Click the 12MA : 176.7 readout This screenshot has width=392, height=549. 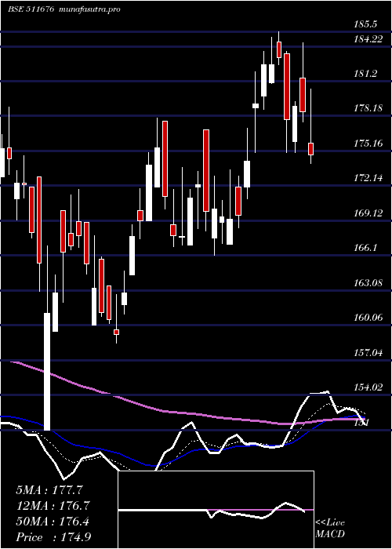(x=53, y=506)
